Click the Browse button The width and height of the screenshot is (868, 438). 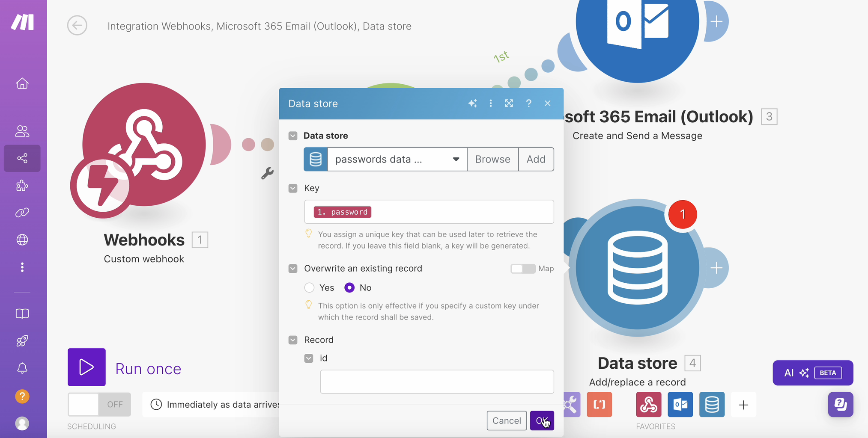click(493, 160)
